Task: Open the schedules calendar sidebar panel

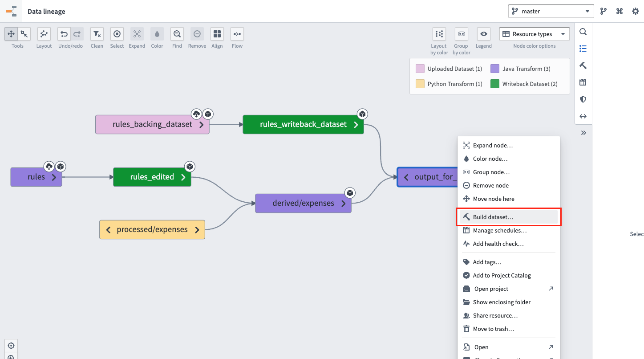Action: click(583, 82)
